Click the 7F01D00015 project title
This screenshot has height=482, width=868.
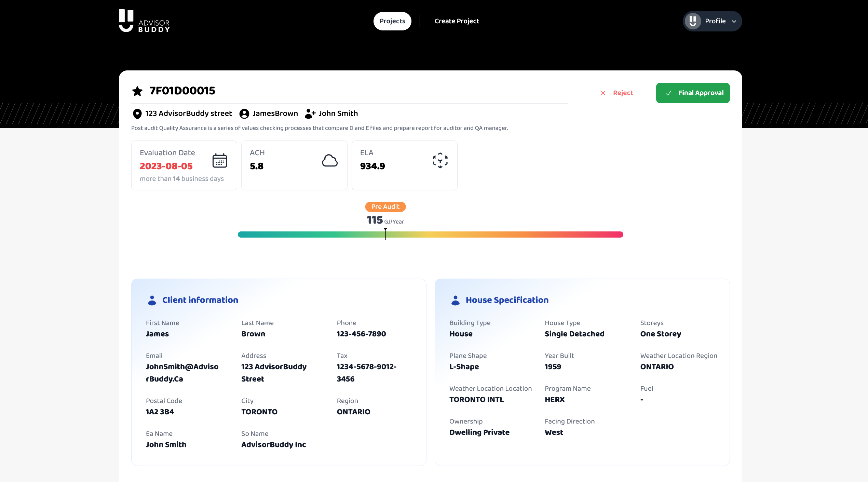tap(182, 91)
